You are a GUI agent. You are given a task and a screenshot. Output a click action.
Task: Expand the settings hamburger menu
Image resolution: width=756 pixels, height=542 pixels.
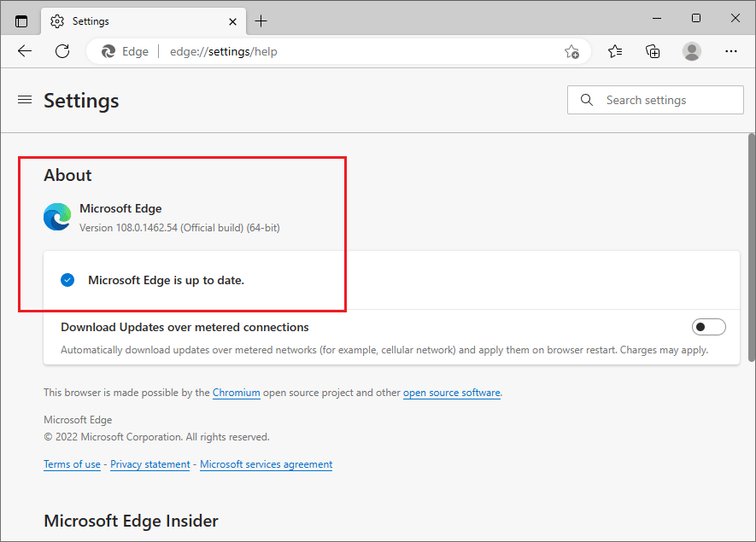click(24, 99)
